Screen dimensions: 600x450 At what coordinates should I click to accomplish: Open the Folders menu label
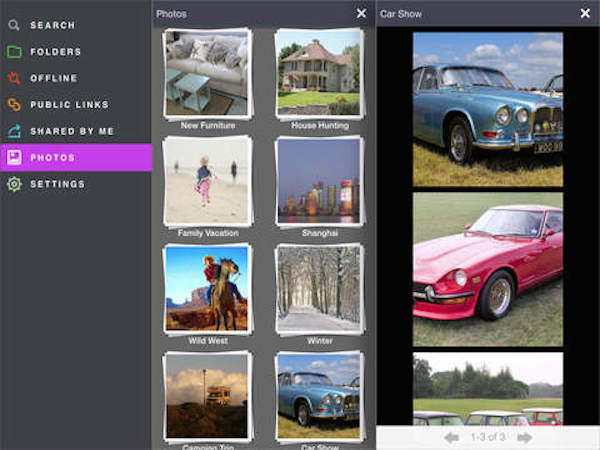tap(55, 52)
